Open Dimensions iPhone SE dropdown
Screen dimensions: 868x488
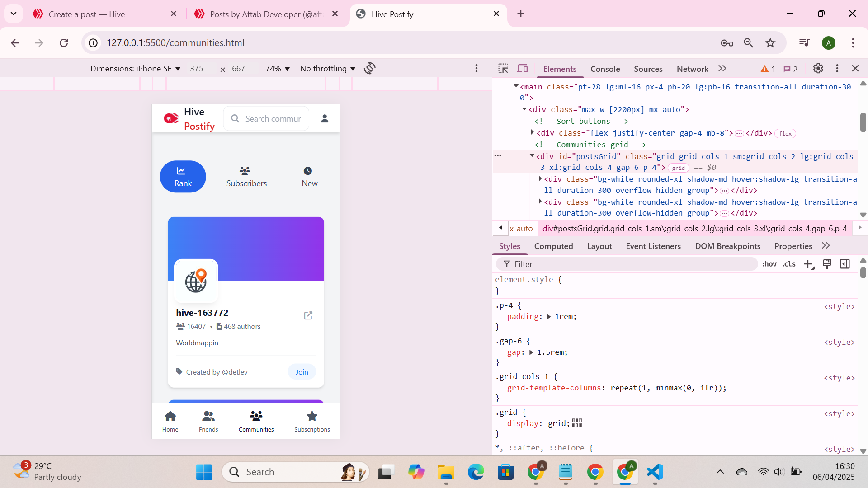135,69
